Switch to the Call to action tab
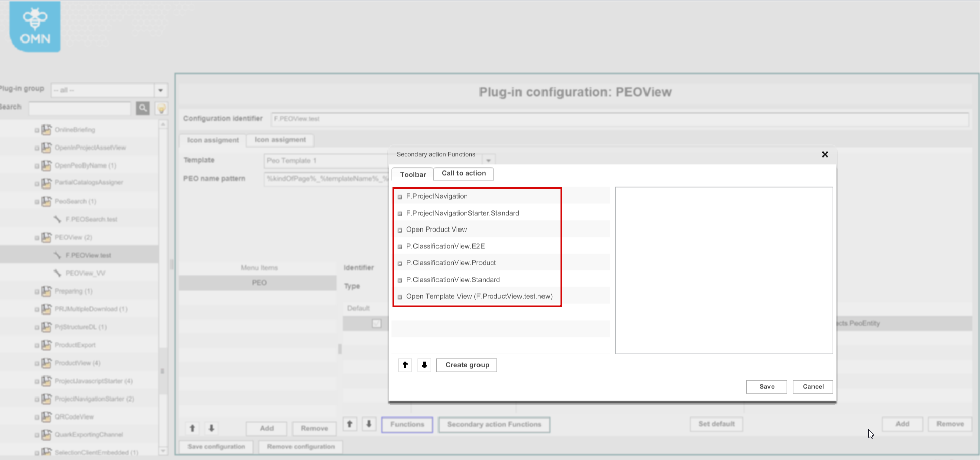 click(464, 174)
